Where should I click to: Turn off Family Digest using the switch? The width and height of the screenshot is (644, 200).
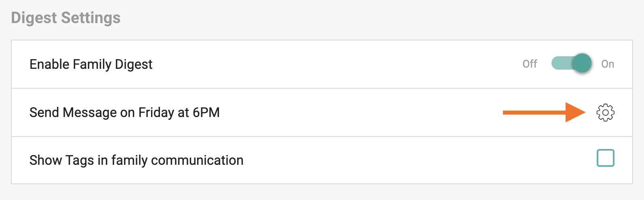tap(572, 64)
